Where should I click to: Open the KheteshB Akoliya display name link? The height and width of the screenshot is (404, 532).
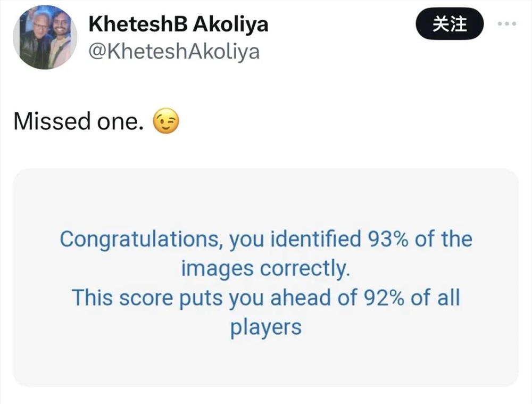177,23
